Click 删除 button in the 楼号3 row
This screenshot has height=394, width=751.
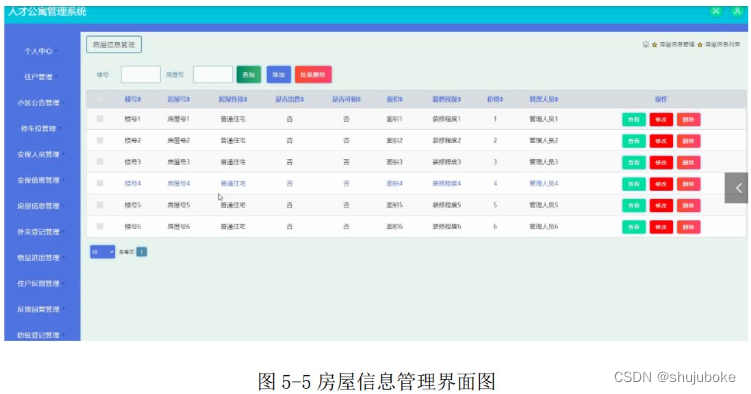[x=688, y=162]
